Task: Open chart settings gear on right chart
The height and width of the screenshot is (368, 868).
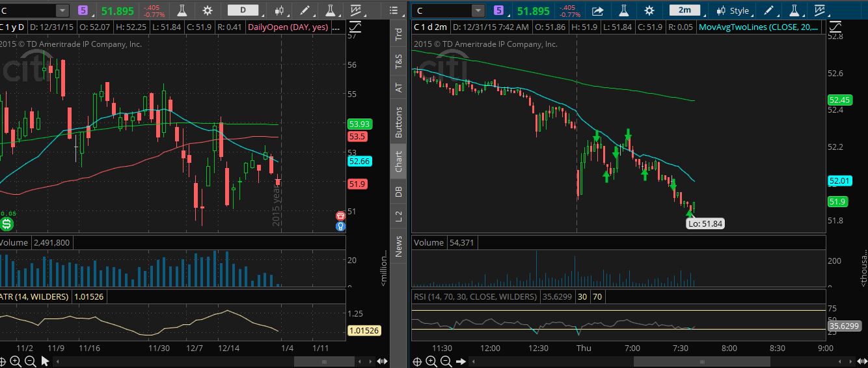Action: coord(649,10)
